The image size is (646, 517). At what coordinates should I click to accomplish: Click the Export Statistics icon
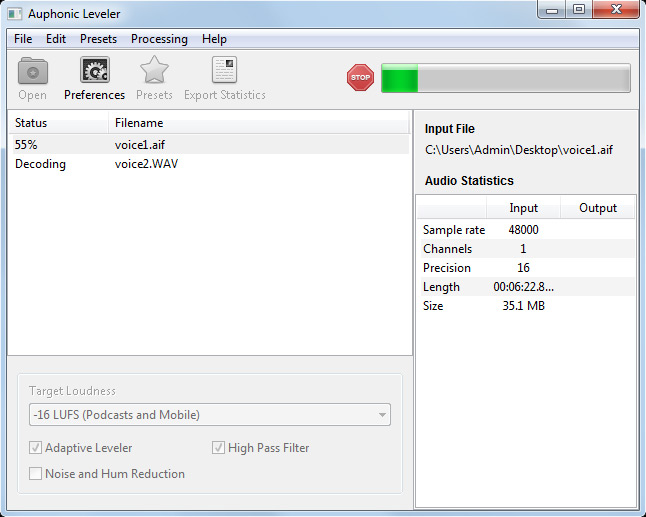(x=224, y=72)
